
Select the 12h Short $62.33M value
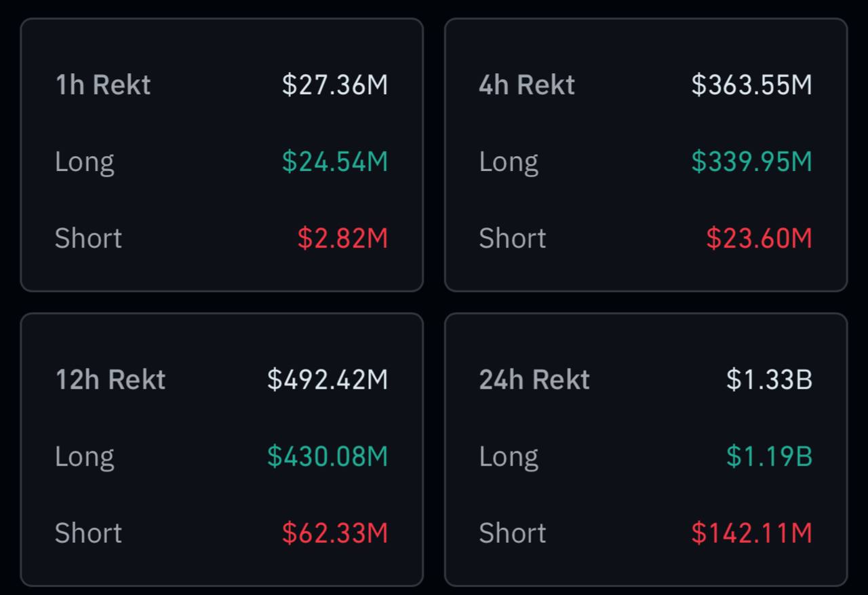click(x=335, y=533)
